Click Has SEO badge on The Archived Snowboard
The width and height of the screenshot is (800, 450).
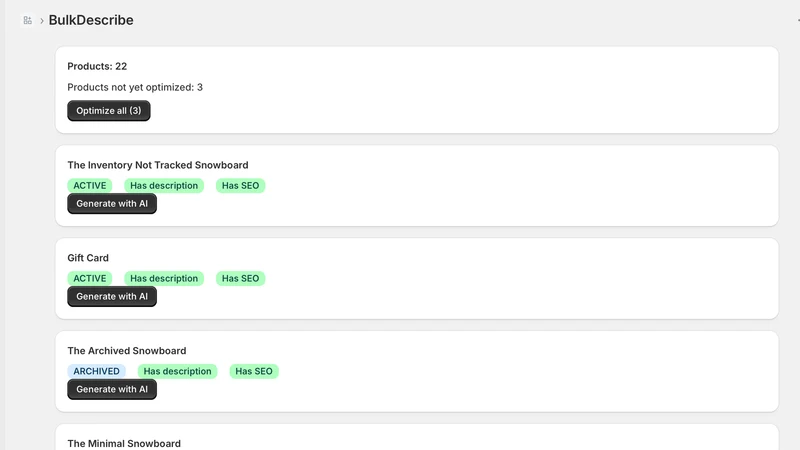(x=254, y=371)
